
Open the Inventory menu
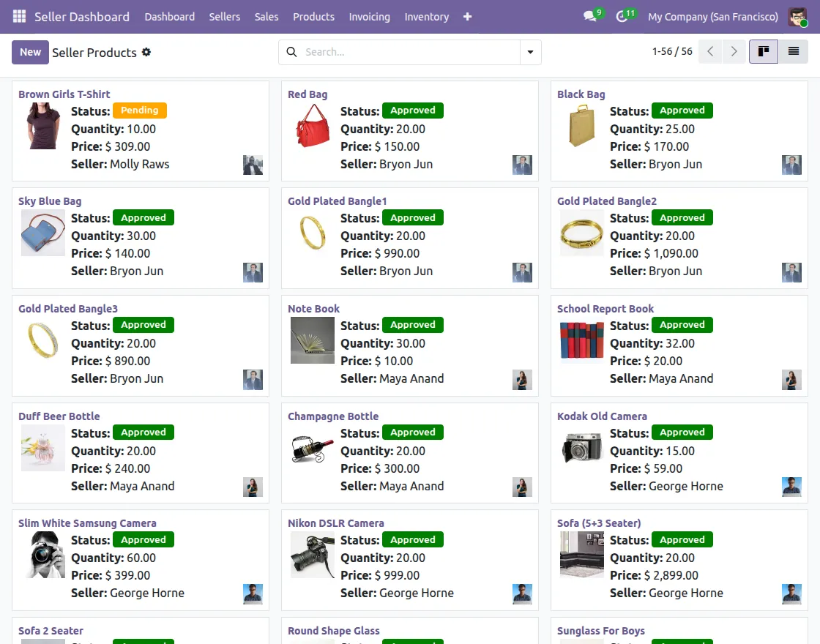426,17
